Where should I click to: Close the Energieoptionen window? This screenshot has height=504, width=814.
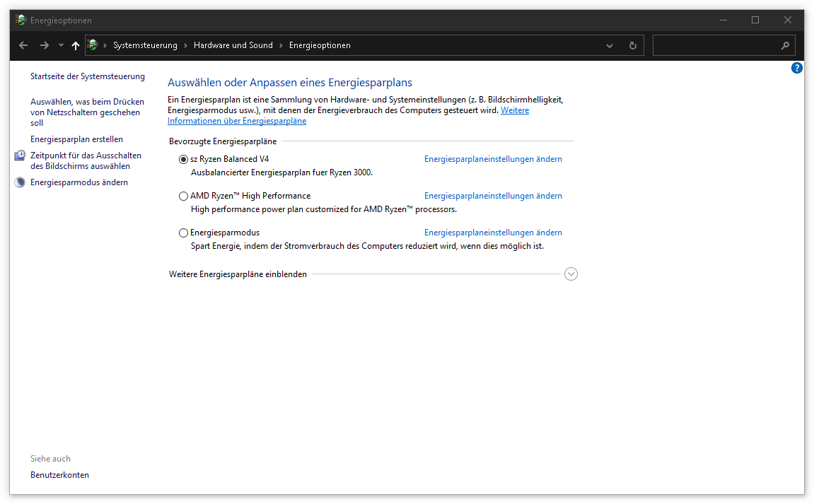tap(788, 20)
